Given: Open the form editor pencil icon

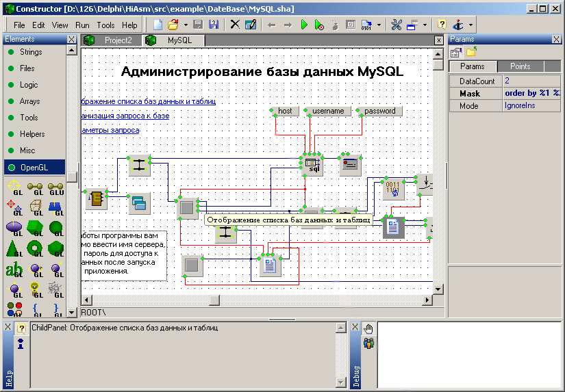Looking at the screenshot, I should (x=251, y=25).
